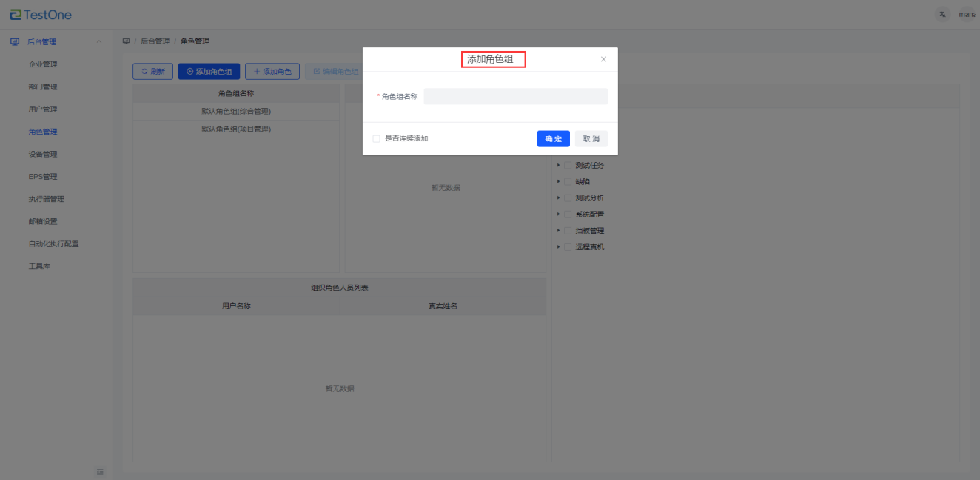Image resolution: width=980 pixels, height=480 pixels.
Task: Click the 组织角色人员列表 table title
Action: (340, 288)
